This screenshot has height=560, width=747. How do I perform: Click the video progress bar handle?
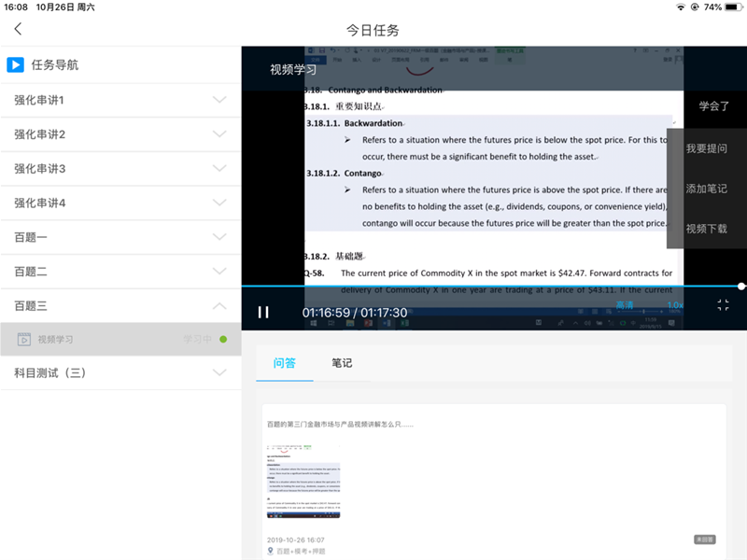click(741, 287)
